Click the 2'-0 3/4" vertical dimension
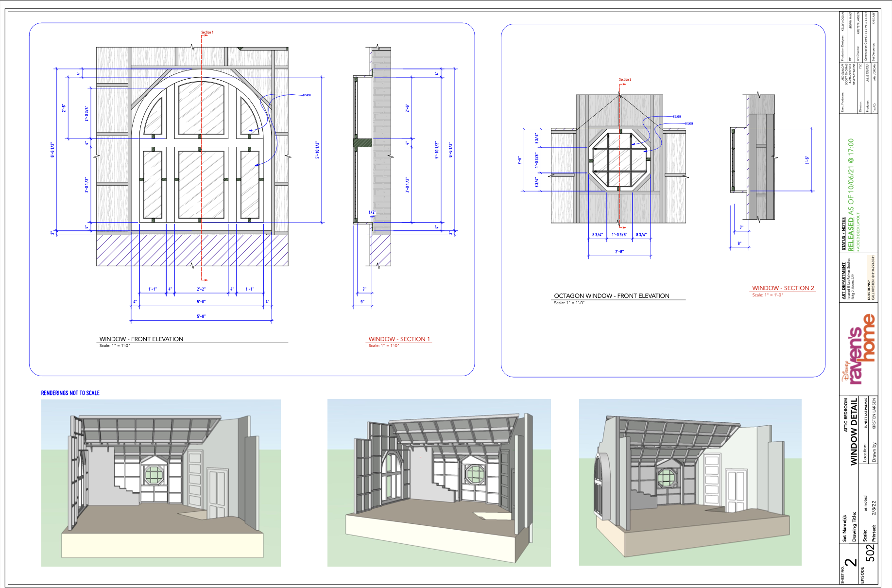This screenshot has width=892, height=588. pos(87,114)
